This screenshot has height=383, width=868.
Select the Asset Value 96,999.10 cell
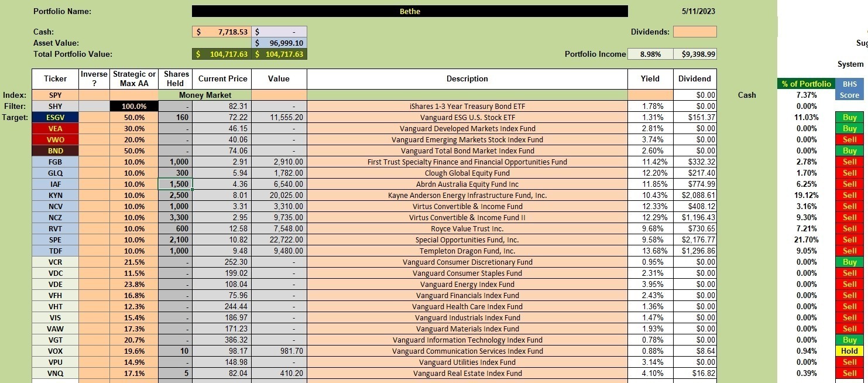[x=279, y=43]
